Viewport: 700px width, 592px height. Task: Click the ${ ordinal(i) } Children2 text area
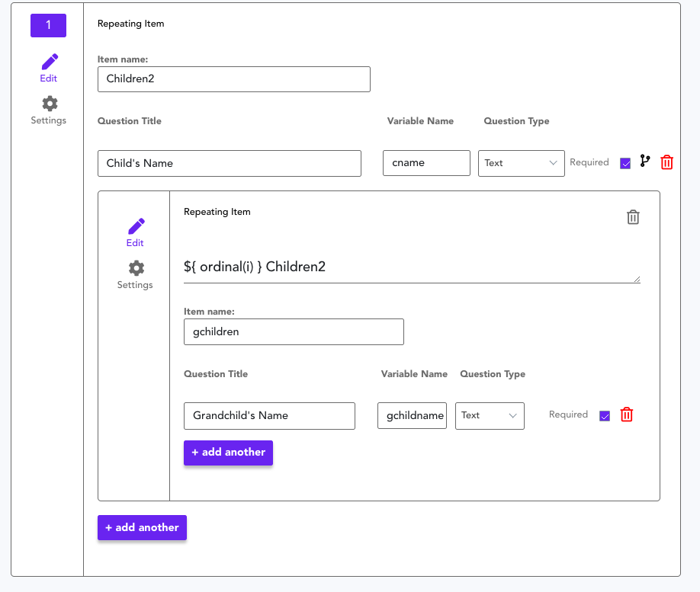(x=412, y=267)
